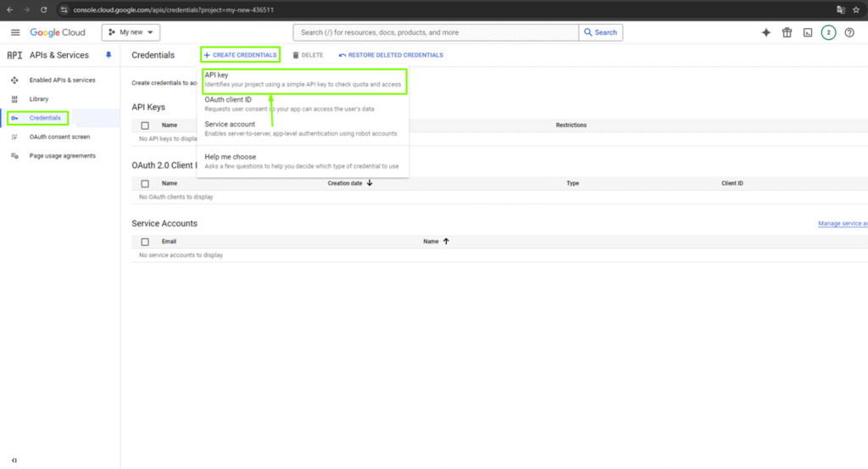Click Restore Deleted Credentials
Viewport: 868px width, 469px height.
[391, 55]
